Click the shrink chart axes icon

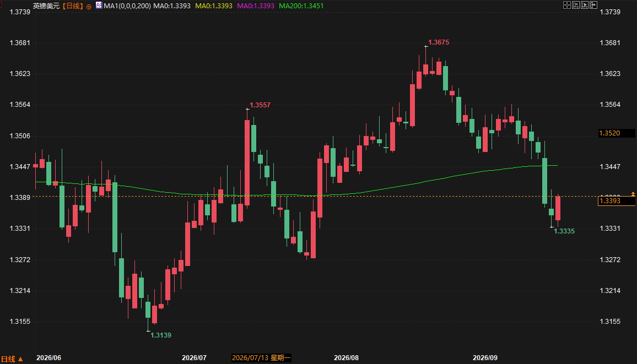click(576, 5)
